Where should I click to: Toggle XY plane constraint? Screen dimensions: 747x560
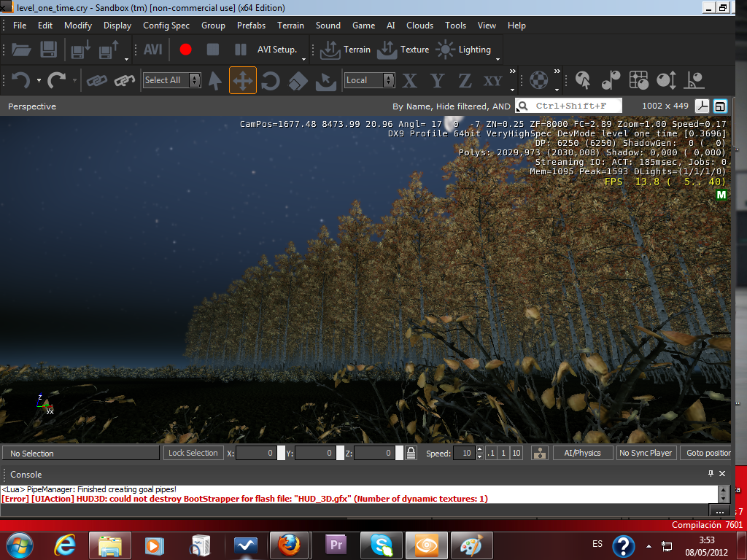(x=492, y=80)
